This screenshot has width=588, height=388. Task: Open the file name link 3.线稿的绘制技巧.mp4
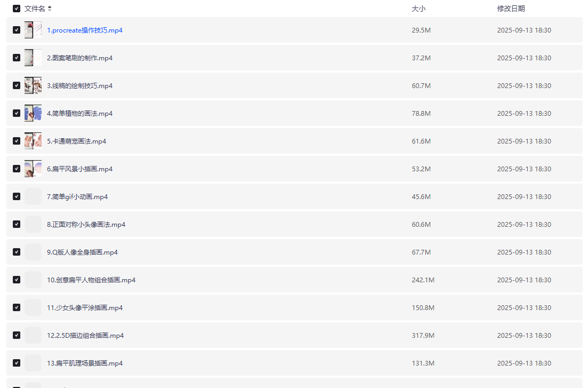click(x=80, y=86)
